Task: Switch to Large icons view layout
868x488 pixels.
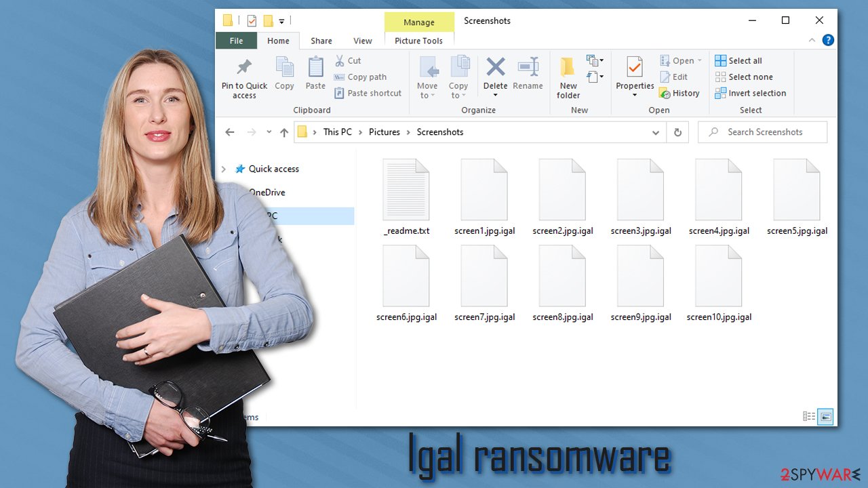Action: [825, 417]
